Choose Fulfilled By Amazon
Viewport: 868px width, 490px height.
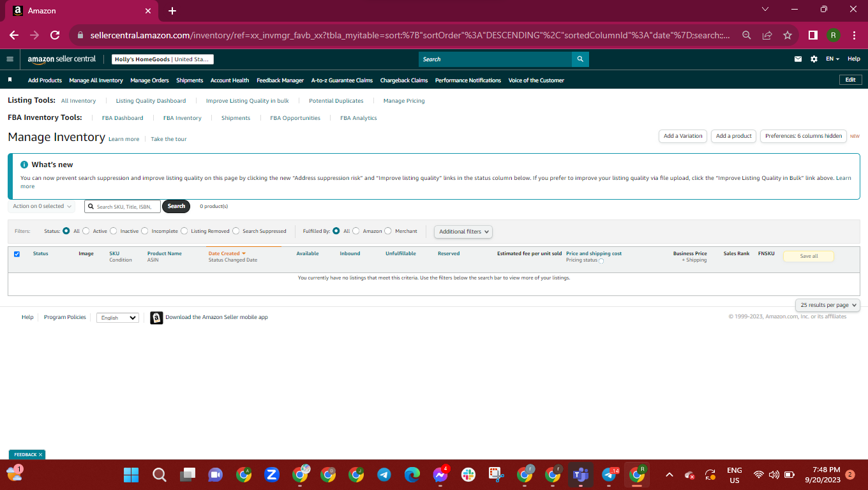(x=356, y=231)
